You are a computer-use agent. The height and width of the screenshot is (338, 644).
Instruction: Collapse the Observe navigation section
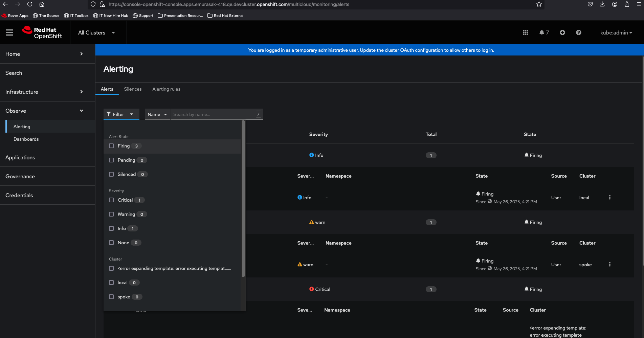click(x=47, y=111)
